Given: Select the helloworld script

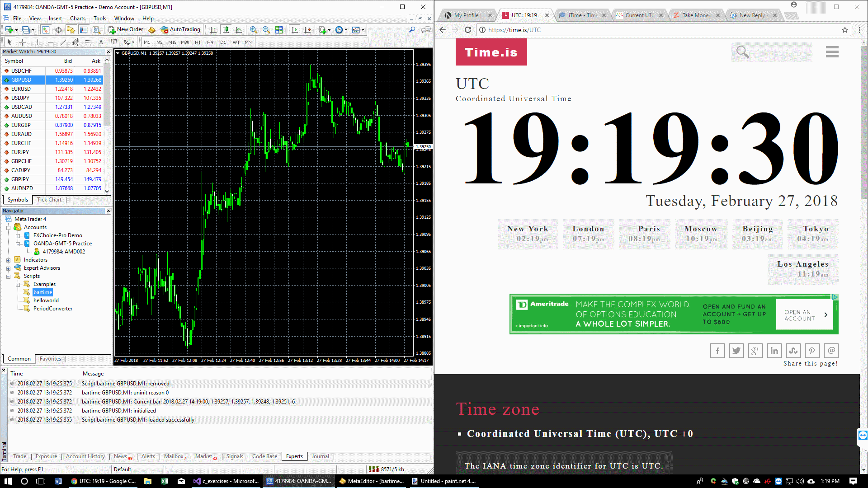Looking at the screenshot, I should 46,300.
